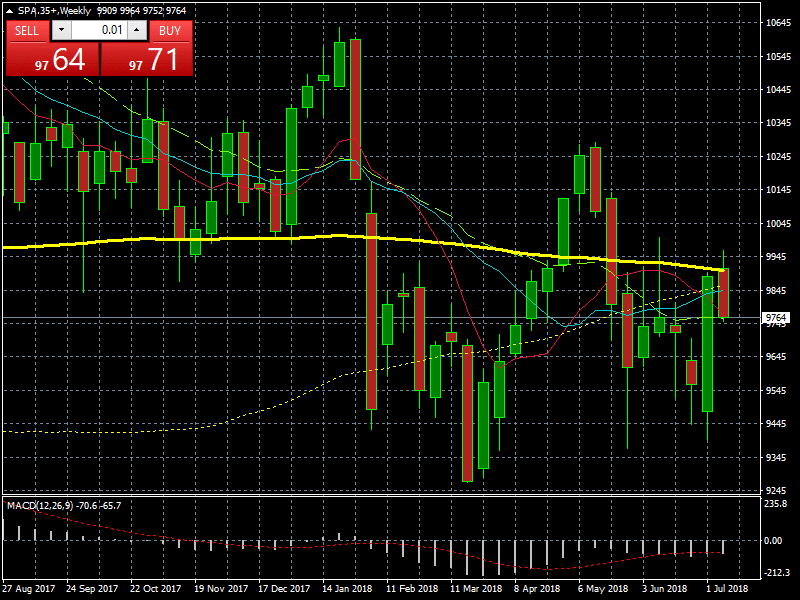Click the SPA.35+,Weekly chart title
Screen dimensions: 800x600
(54, 10)
